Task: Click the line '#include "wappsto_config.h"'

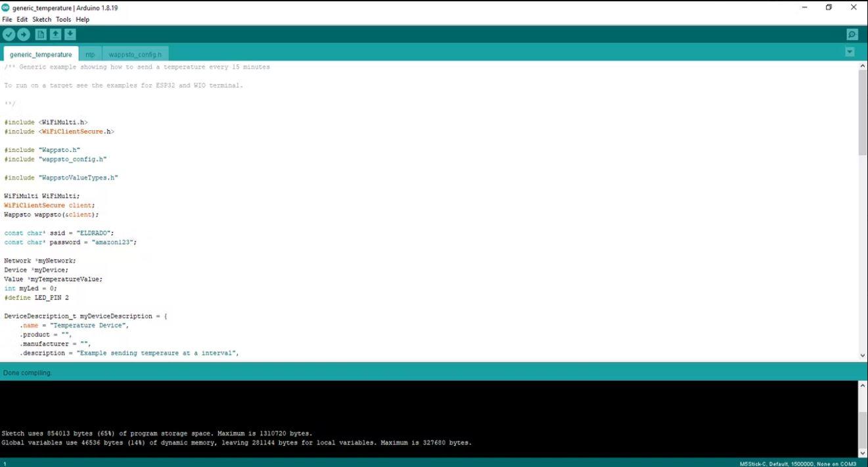Action: click(55, 159)
